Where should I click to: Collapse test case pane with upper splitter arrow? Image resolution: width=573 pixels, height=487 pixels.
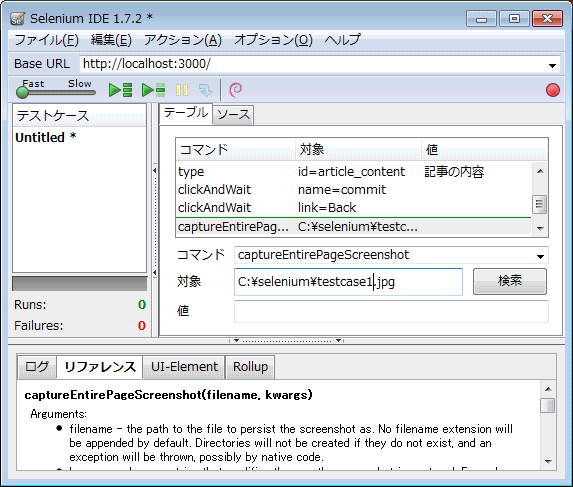(x=155, y=171)
